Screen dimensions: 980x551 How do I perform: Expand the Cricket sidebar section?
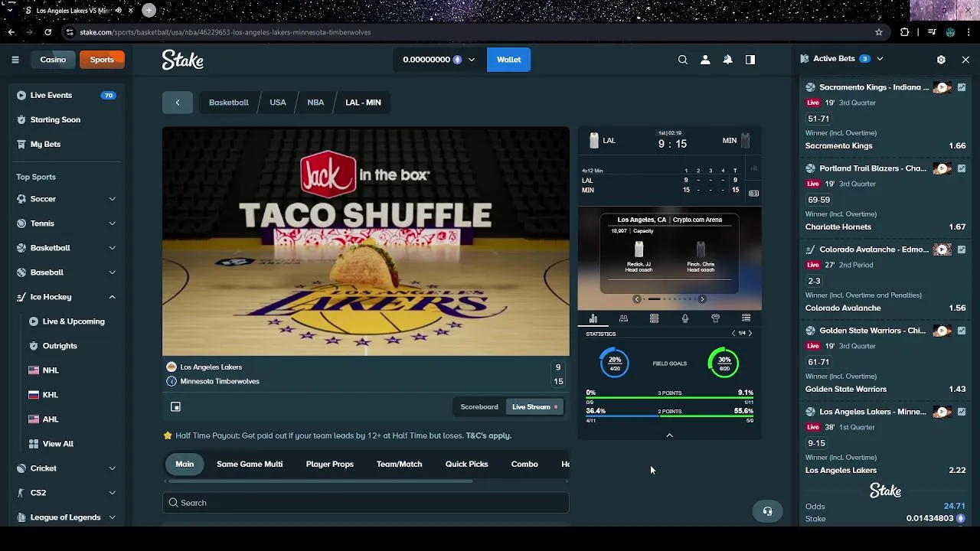tap(112, 468)
